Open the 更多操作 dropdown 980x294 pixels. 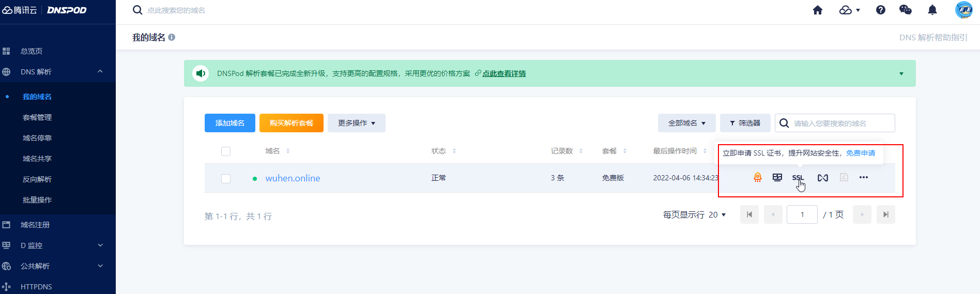coord(356,123)
